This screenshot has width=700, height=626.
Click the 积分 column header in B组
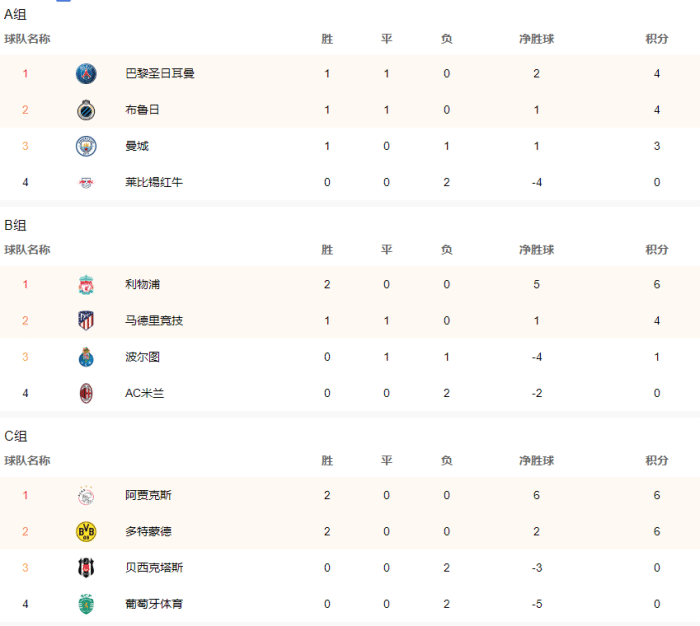click(657, 249)
